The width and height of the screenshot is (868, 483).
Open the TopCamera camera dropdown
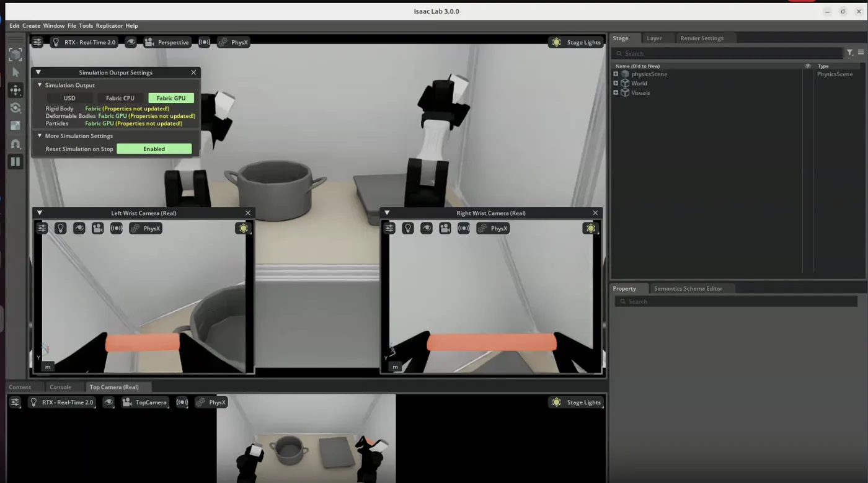145,402
